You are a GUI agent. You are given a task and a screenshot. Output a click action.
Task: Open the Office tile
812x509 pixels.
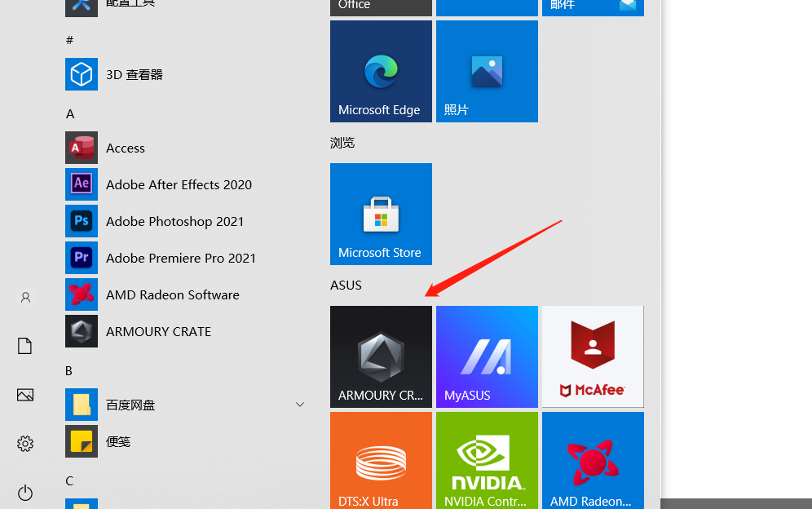(x=382, y=8)
